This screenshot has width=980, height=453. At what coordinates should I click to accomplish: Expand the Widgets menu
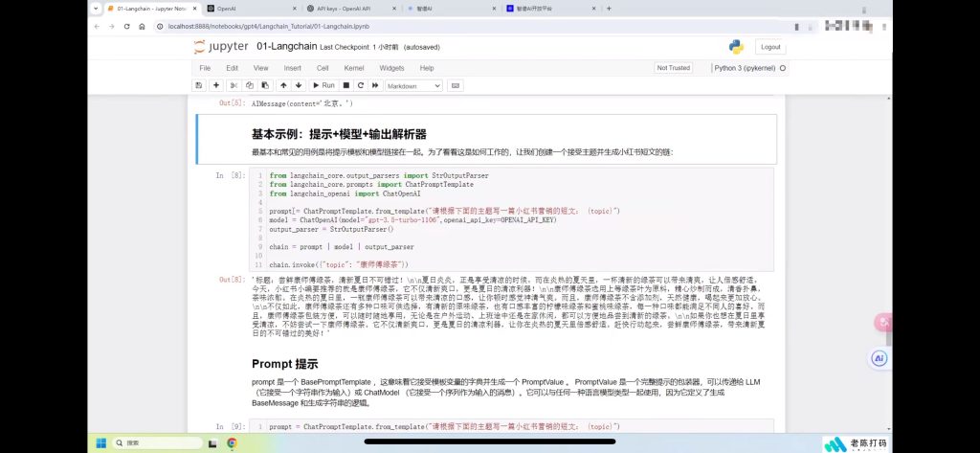tap(391, 68)
